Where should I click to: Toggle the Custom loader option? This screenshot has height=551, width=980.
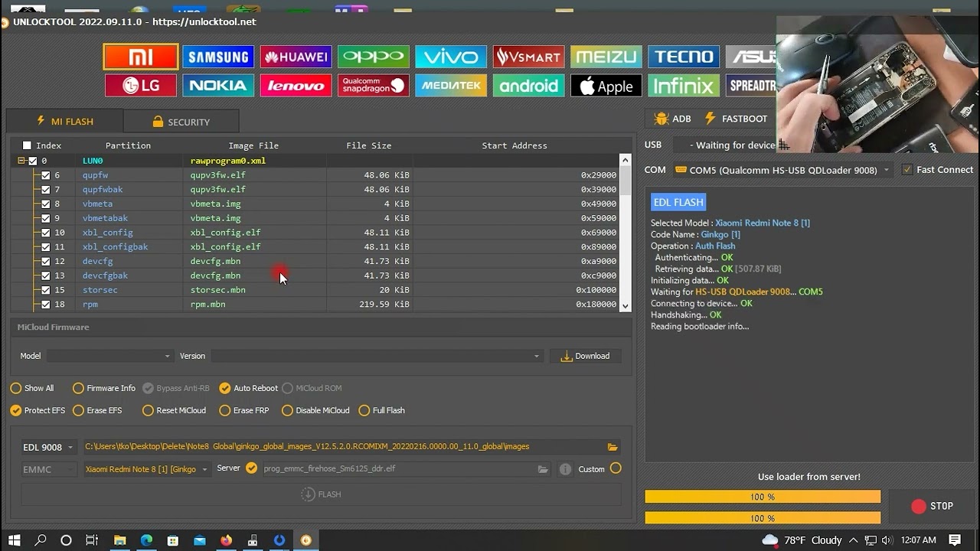[x=616, y=468]
